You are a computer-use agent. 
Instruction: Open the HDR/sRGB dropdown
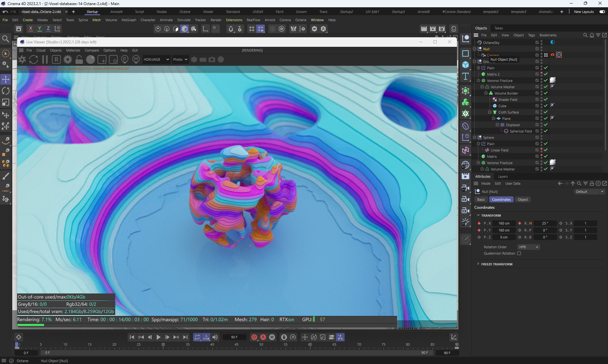(x=156, y=59)
